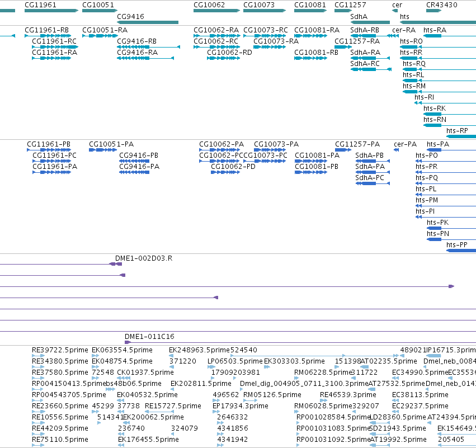Select EST label RM05126.5prime
Image resolution: width=476 pixels, height=448 pixels.
[x=272, y=395]
